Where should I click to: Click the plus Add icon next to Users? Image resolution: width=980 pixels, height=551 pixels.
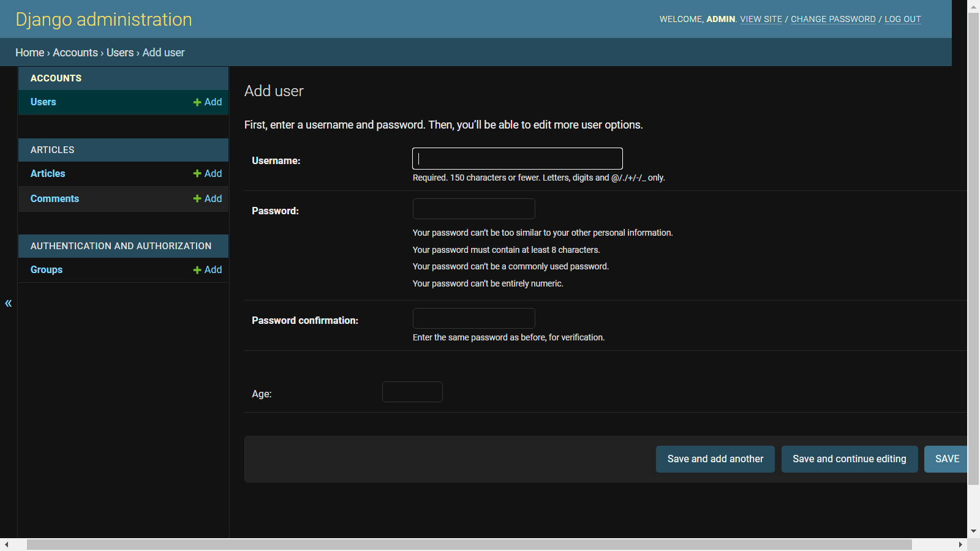208,102
